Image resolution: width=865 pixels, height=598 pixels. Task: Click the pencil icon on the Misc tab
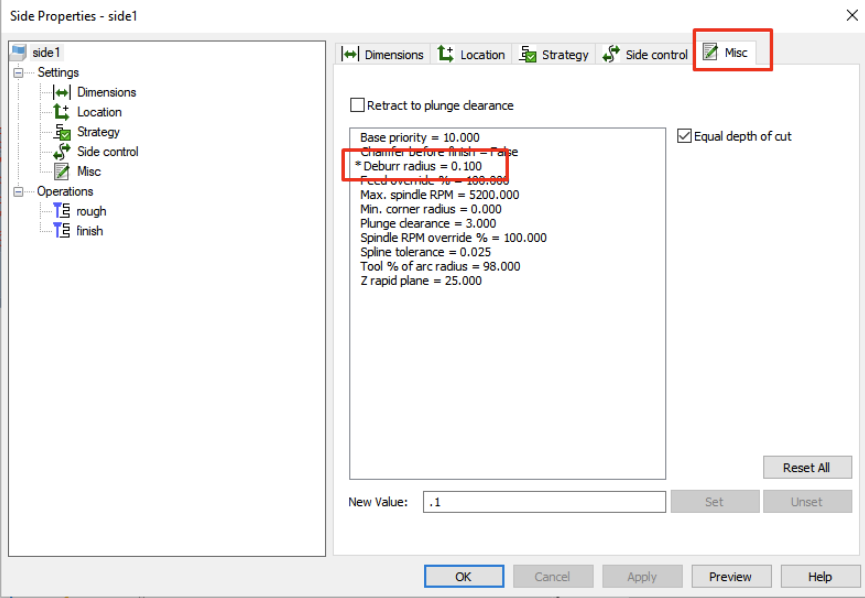pos(711,54)
